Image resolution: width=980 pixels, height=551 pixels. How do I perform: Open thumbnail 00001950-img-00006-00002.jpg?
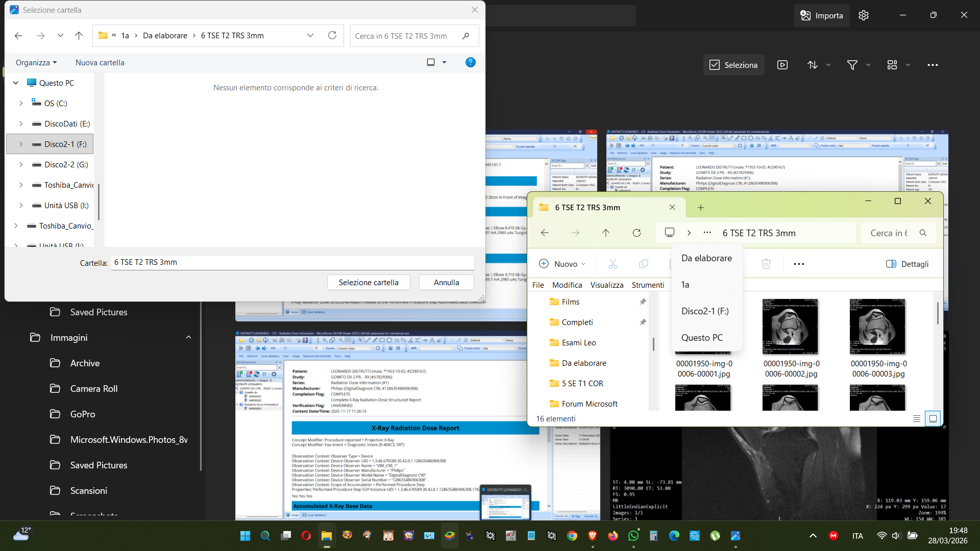pos(791,327)
